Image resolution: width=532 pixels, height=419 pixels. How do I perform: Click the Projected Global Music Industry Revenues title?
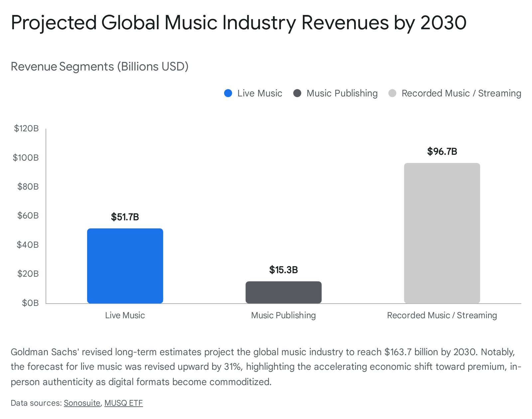pyautogui.click(x=239, y=23)
